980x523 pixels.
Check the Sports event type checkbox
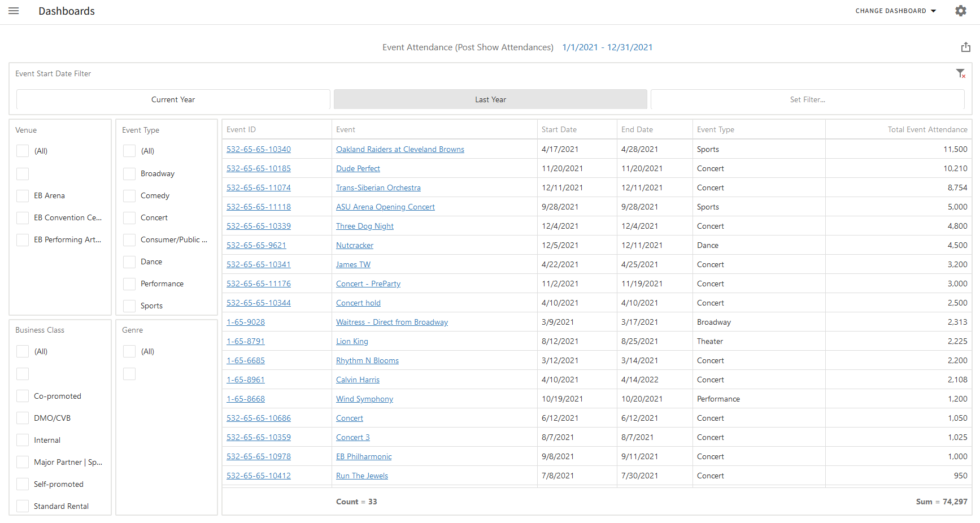(129, 306)
